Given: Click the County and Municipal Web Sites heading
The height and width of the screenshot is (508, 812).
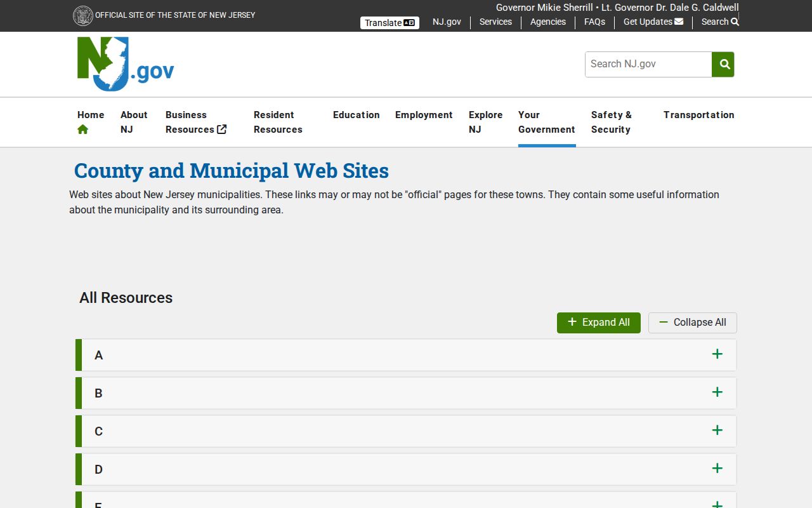Looking at the screenshot, I should pyautogui.click(x=232, y=171).
